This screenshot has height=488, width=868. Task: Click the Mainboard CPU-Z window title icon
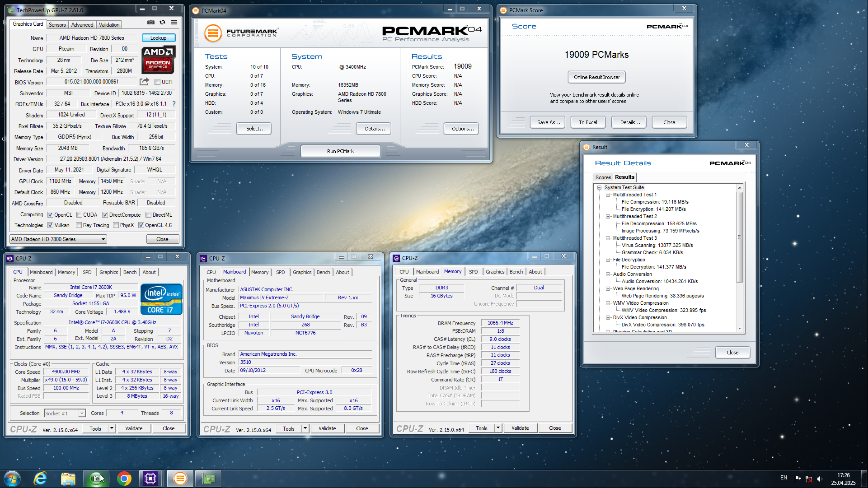pyautogui.click(x=203, y=258)
